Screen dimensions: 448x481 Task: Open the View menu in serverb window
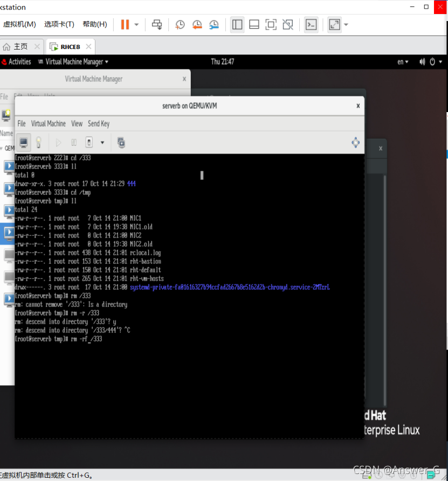[x=77, y=124]
